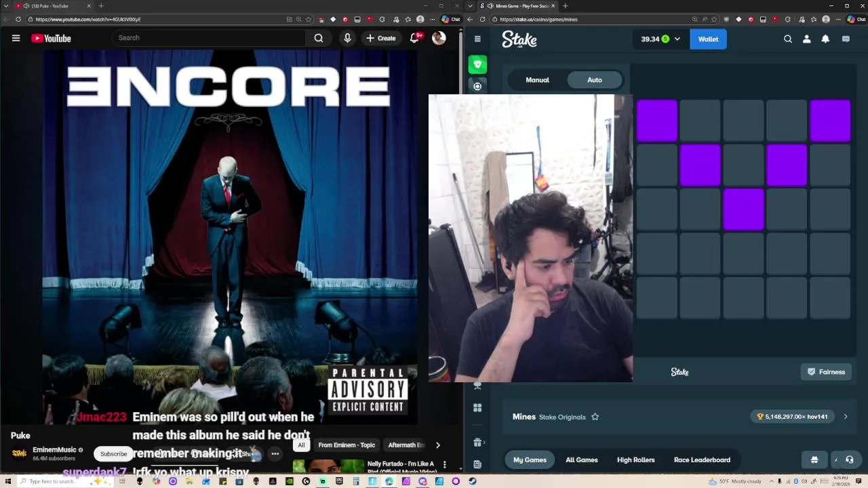Open options for the Nelly Furtado video

[x=444, y=464]
